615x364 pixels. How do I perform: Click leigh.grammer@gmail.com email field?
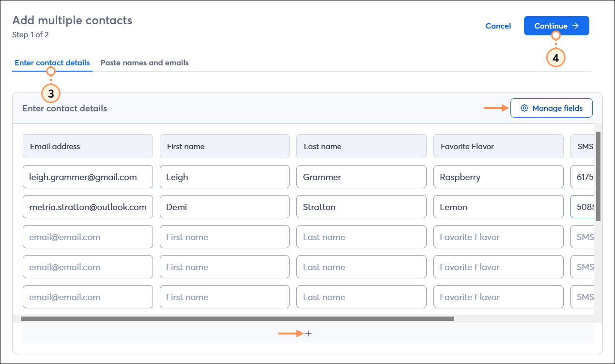pyautogui.click(x=88, y=177)
